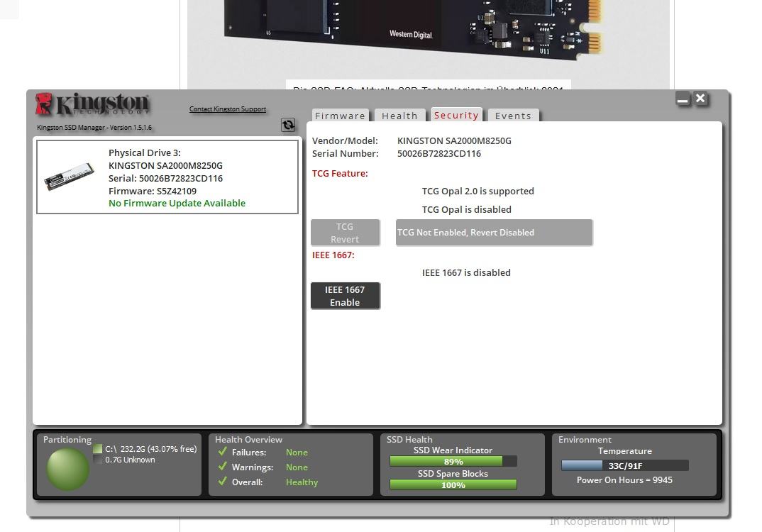Click the IEEE 1667: heading
The width and height of the screenshot is (762, 532).
click(333, 255)
